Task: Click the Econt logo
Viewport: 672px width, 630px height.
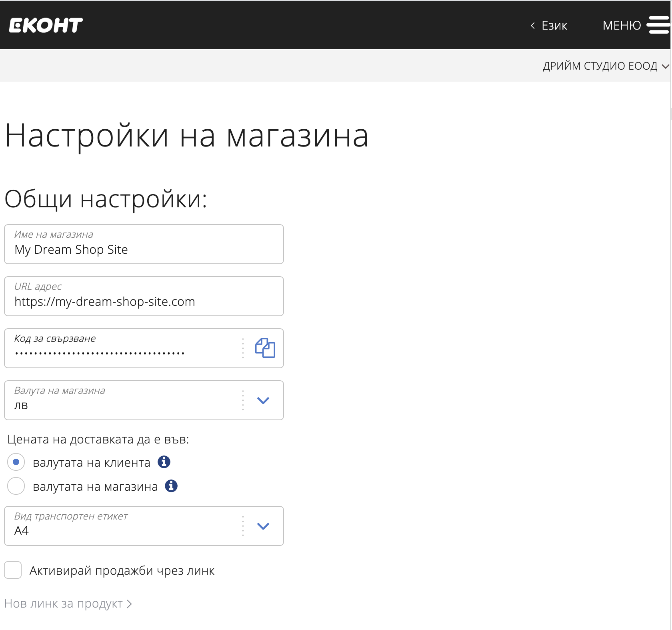Action: pyautogui.click(x=46, y=25)
